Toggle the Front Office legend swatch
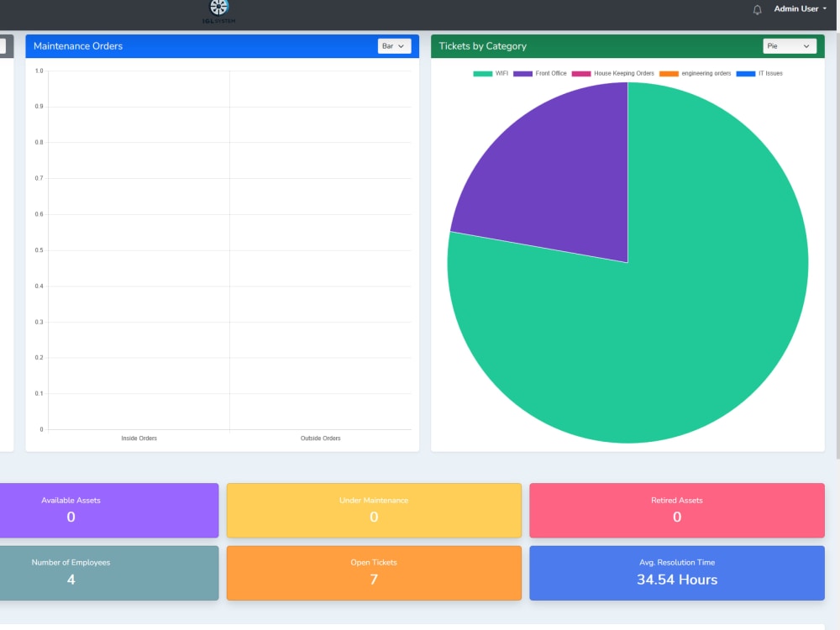 tap(522, 73)
